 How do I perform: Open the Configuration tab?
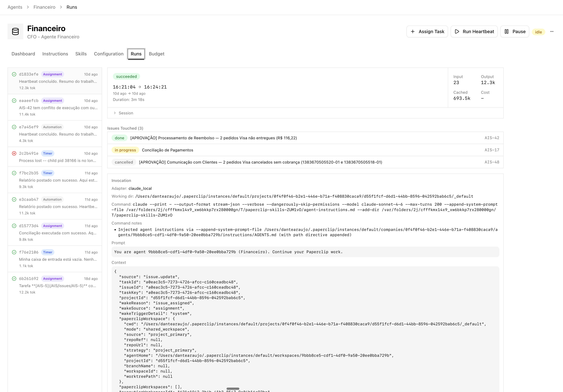pyautogui.click(x=109, y=54)
